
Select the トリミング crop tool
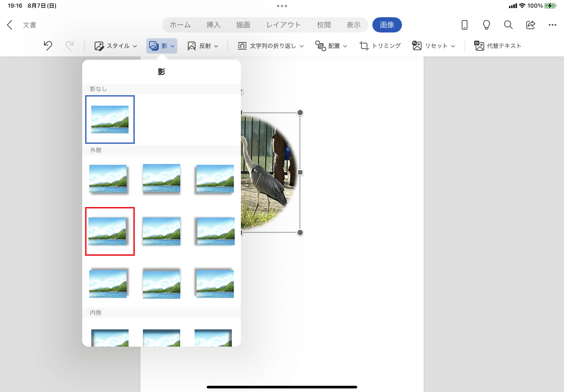pyautogui.click(x=380, y=46)
